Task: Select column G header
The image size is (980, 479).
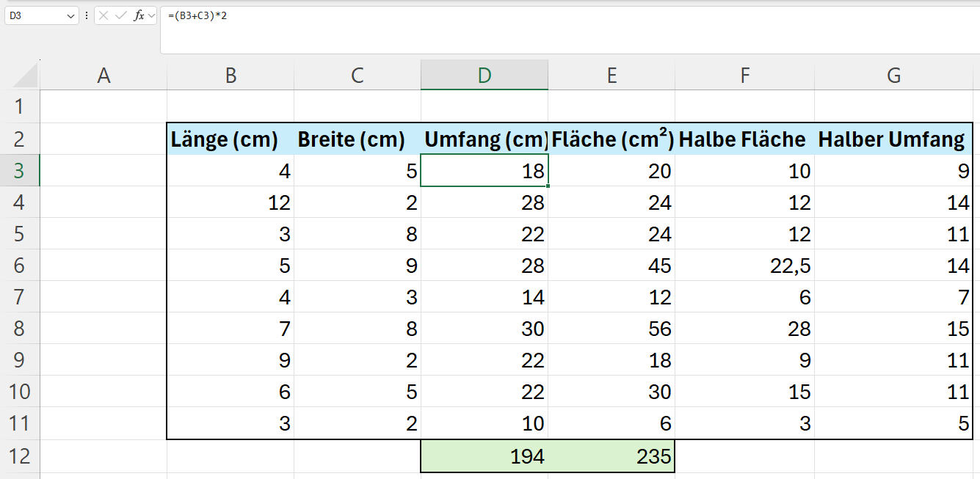Action: pos(893,76)
